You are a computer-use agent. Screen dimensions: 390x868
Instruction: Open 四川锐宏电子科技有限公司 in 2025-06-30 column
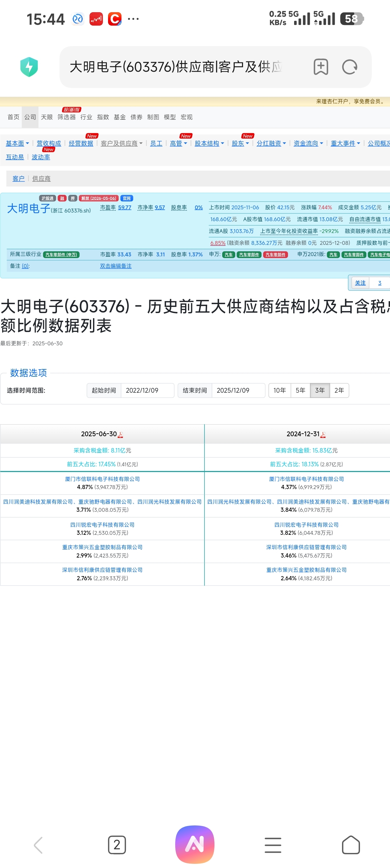(102, 525)
